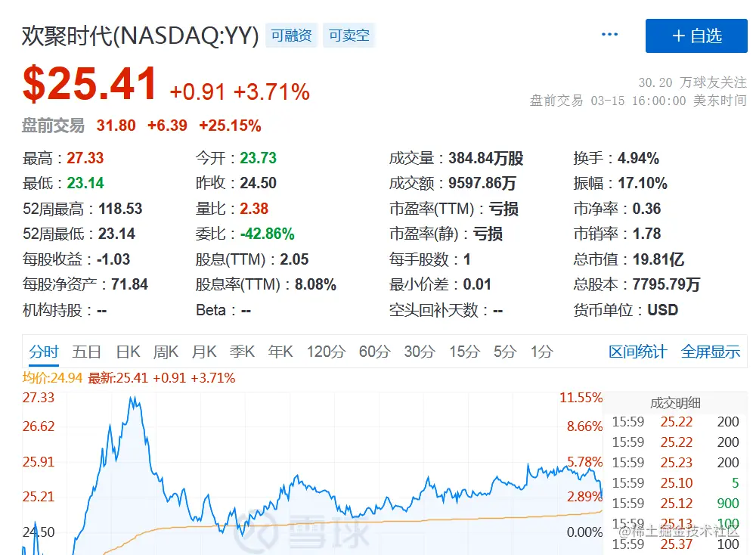Switch to the 五日 chart tab
Viewport: 756px width, 555px height.
(x=86, y=352)
